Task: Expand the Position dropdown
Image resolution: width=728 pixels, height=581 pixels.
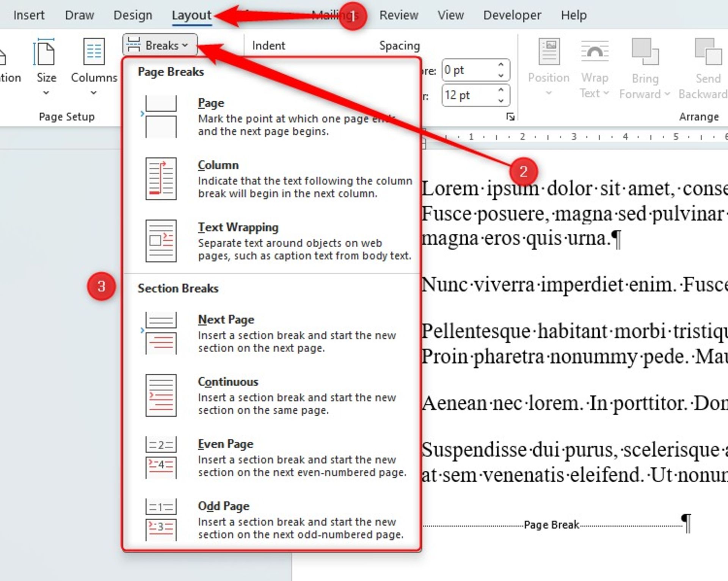Action: pyautogui.click(x=548, y=93)
